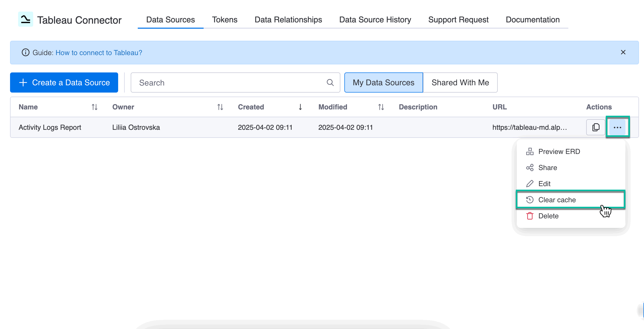Choose Preview ERD from menu
This screenshot has height=329, width=644.
pos(559,151)
